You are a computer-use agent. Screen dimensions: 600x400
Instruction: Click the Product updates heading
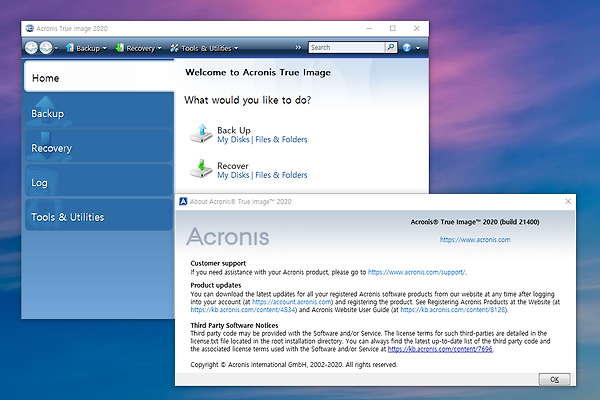[216, 285]
